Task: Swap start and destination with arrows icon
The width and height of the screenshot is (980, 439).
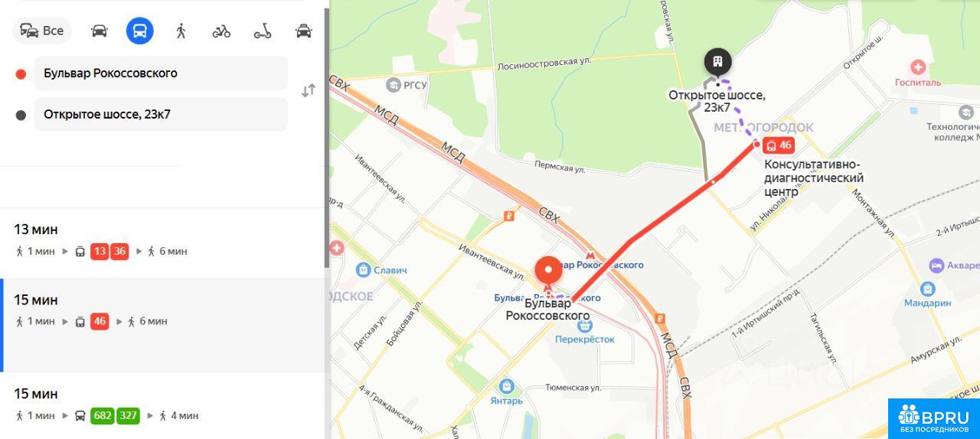Action: 309,90
